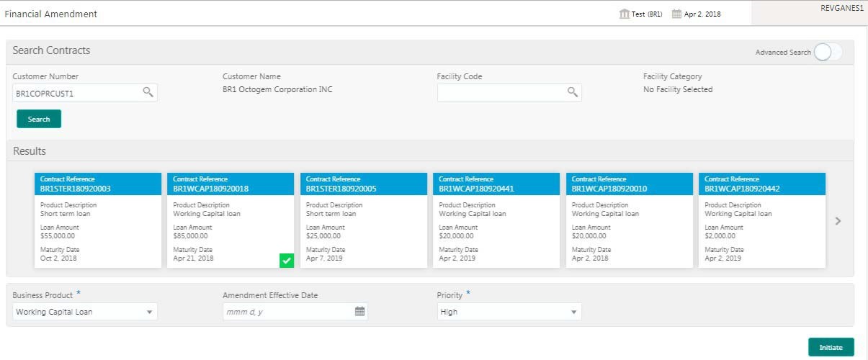
Task: Click the Apr 2, 2018 date in header
Action: 702,14
